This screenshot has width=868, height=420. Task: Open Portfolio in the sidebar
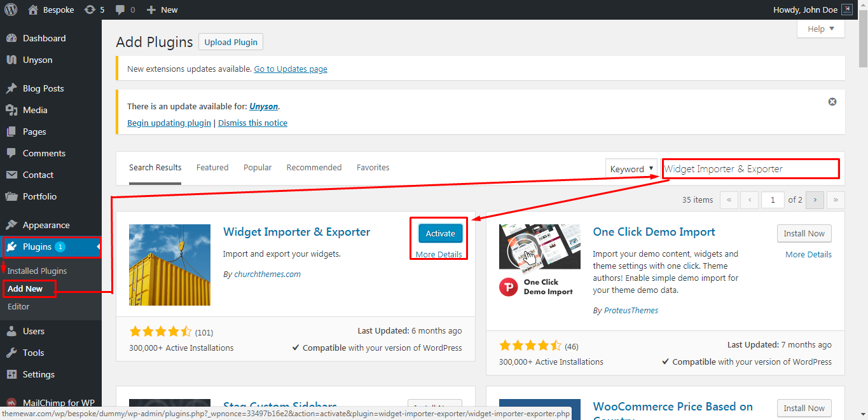(51, 196)
